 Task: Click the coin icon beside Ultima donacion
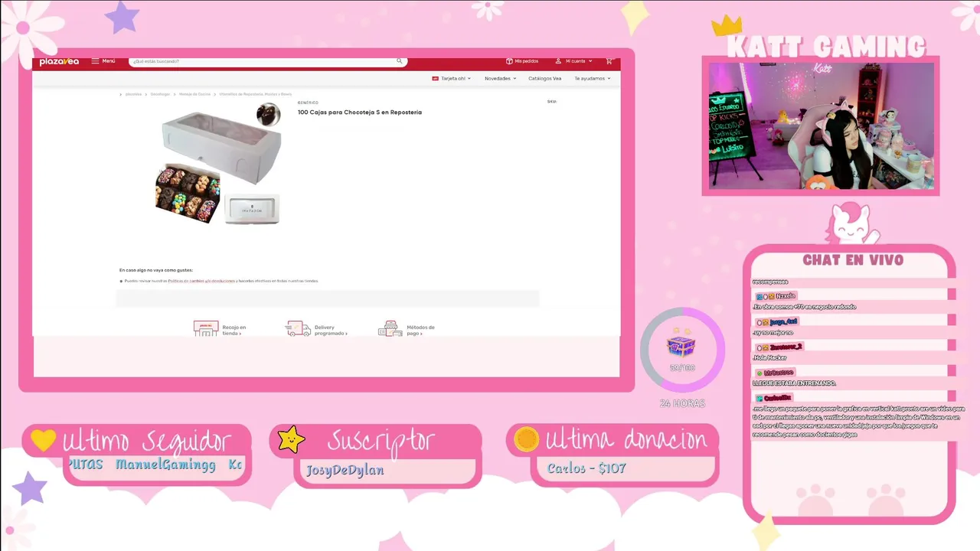[x=527, y=439]
